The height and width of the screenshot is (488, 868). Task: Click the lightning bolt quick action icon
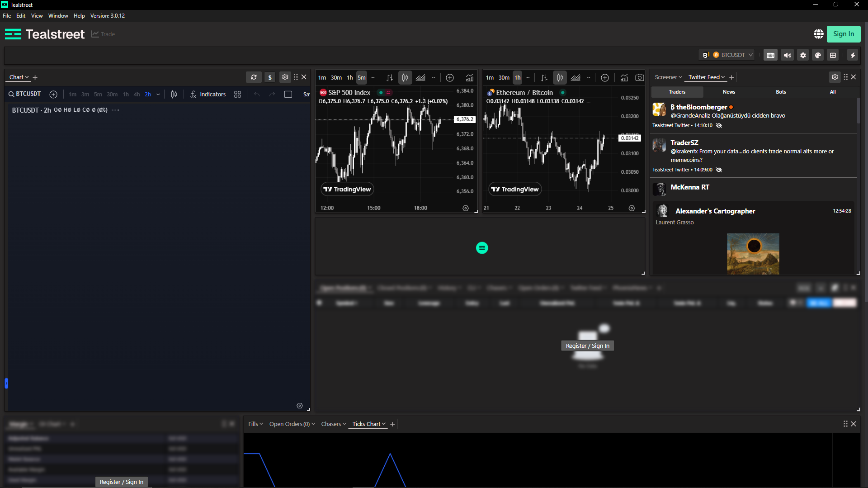[853, 55]
